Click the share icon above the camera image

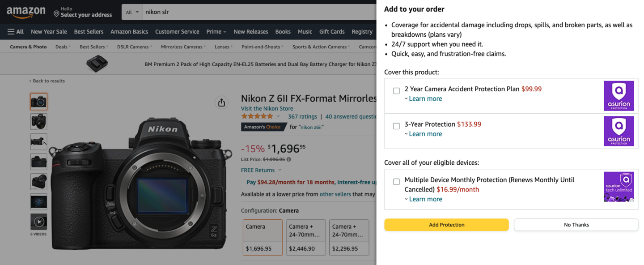tap(221, 103)
